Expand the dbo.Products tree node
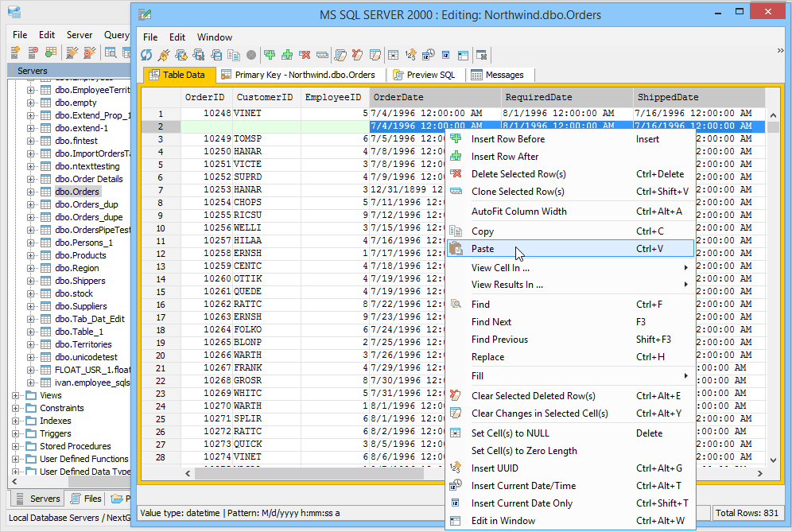The image size is (792, 532). pyautogui.click(x=30, y=255)
